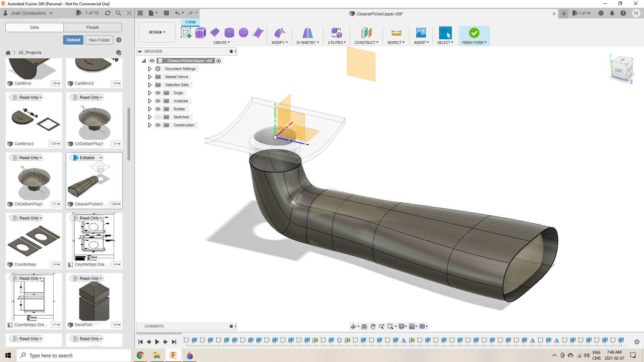Select the Create Box form tool
This screenshot has height=362, width=644.
pyautogui.click(x=200, y=33)
